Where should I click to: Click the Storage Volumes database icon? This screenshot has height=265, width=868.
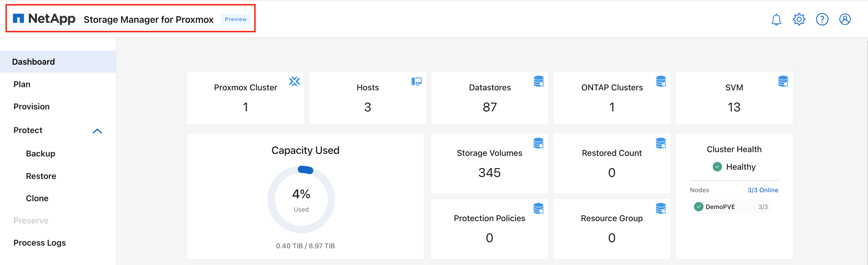pos(539,143)
